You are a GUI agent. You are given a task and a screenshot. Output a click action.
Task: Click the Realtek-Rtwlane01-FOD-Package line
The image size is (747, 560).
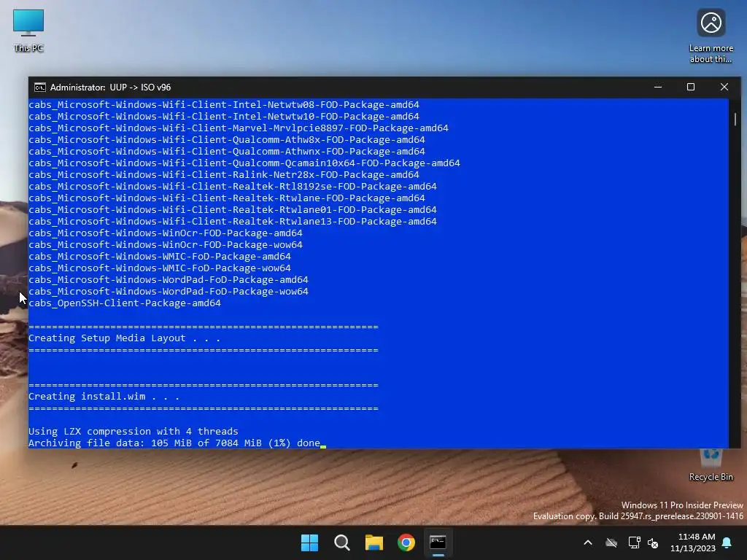click(233, 209)
